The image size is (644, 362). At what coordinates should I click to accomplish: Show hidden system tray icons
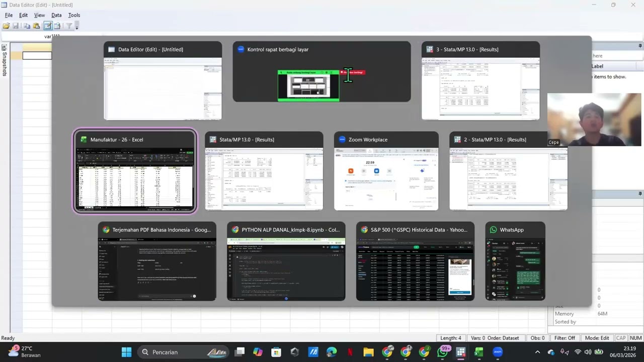537,352
